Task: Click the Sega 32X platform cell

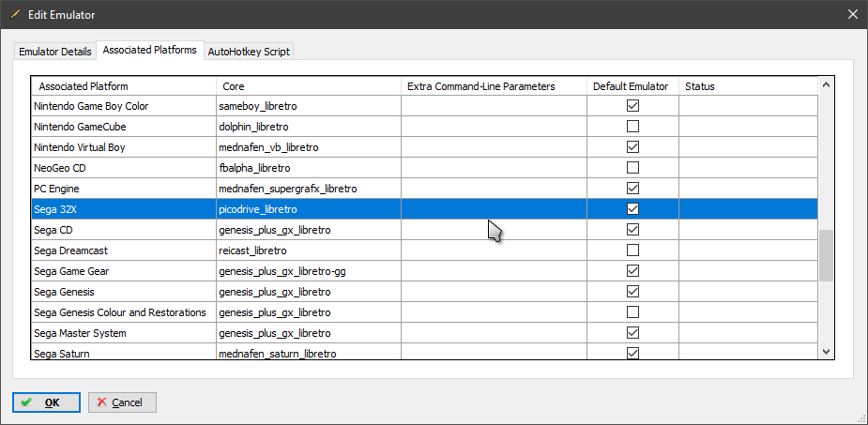Action: point(124,209)
